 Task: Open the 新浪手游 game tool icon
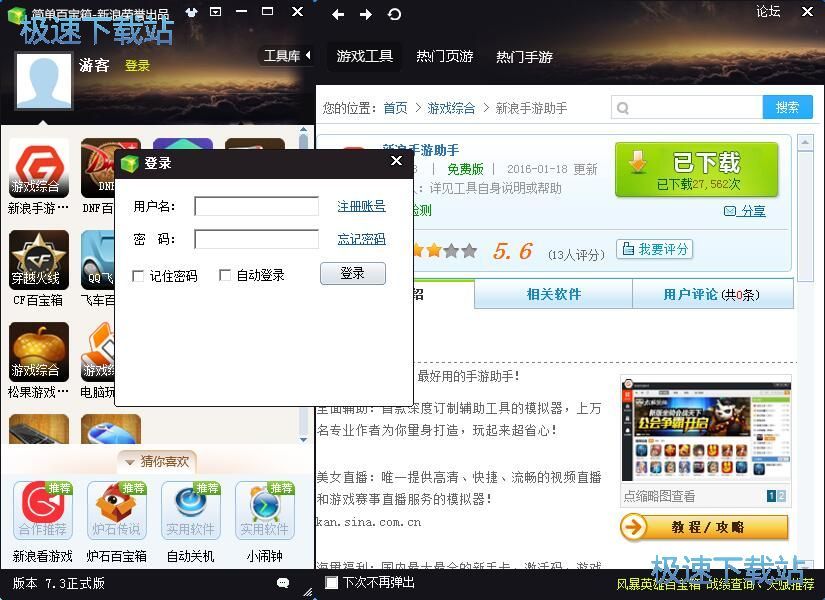point(39,168)
